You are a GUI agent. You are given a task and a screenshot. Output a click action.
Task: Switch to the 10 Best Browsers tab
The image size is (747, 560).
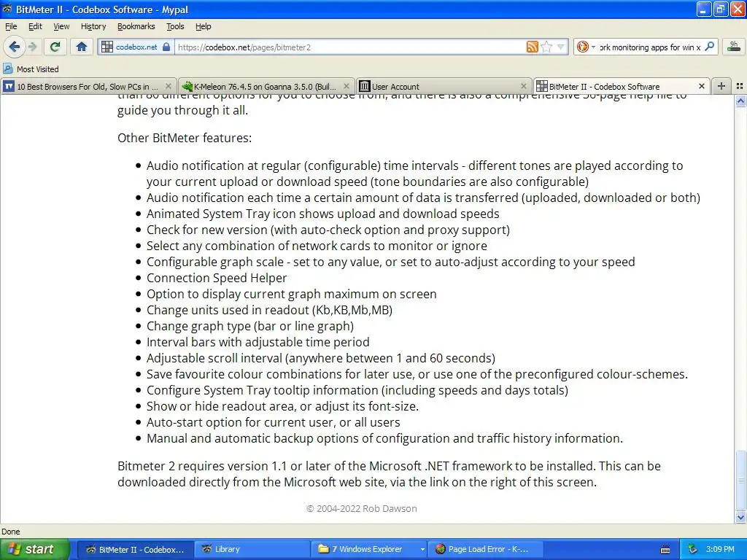click(88, 87)
